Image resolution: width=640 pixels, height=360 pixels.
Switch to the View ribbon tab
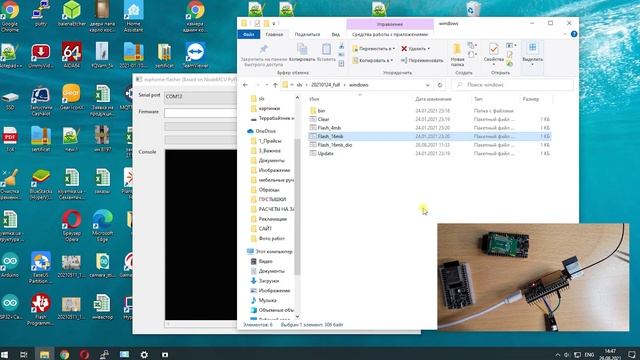(336, 35)
